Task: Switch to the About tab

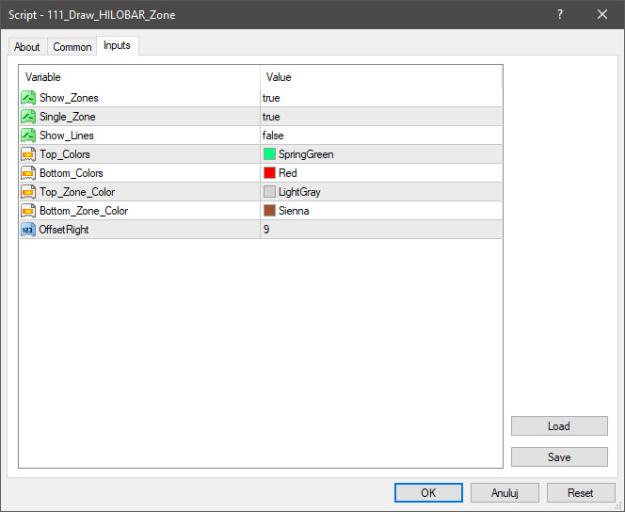Action: [27, 47]
